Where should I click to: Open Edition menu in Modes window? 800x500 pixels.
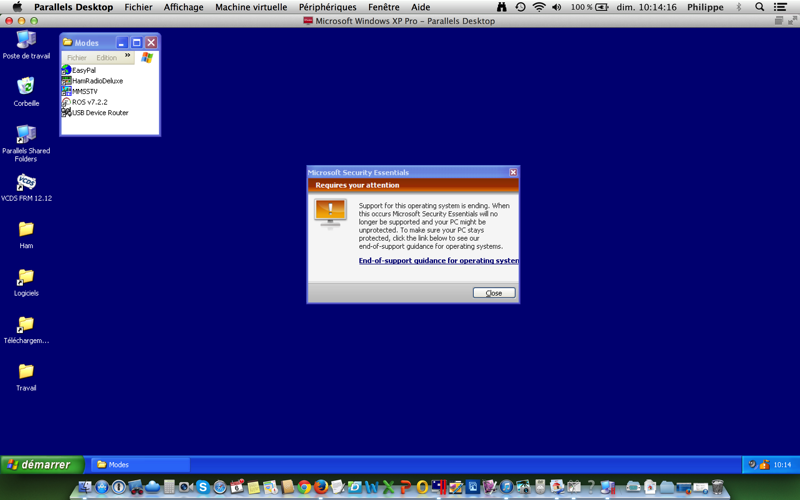tap(107, 58)
